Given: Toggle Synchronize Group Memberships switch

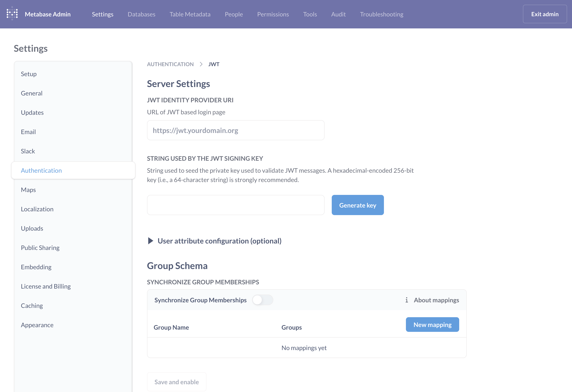Looking at the screenshot, I should [x=263, y=300].
